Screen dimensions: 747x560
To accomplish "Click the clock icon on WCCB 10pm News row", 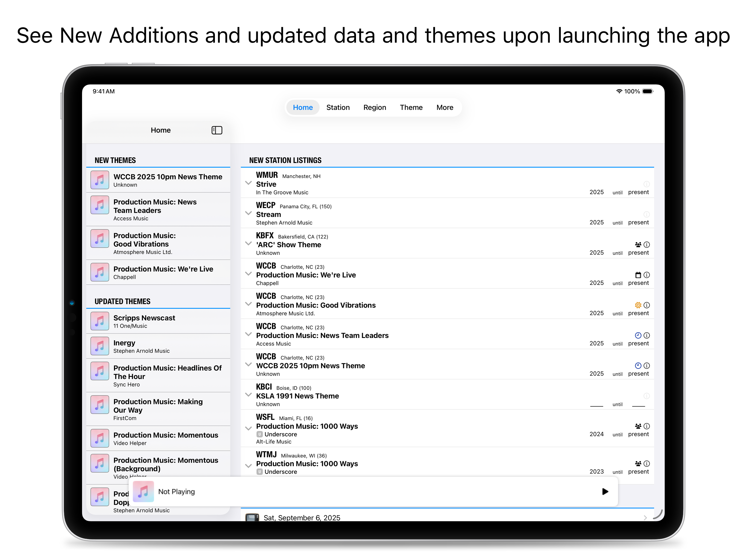I will [638, 366].
